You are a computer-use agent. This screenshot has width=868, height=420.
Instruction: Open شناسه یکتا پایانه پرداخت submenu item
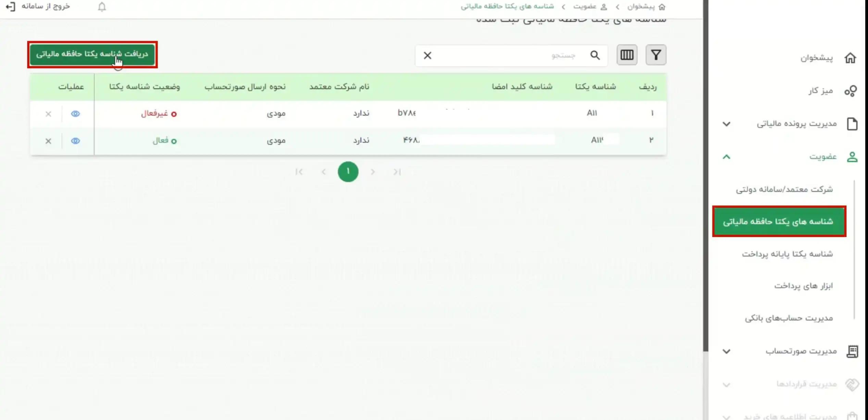pos(787,254)
